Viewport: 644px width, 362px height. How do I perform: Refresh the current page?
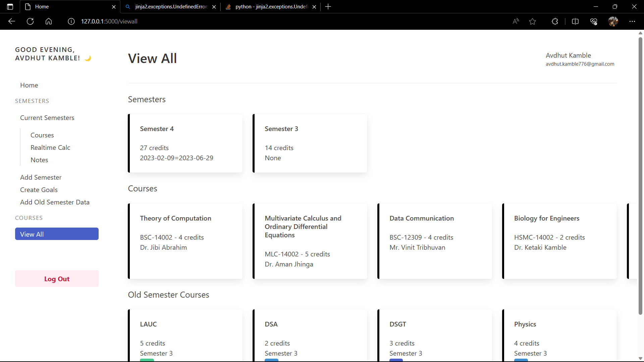pos(30,21)
